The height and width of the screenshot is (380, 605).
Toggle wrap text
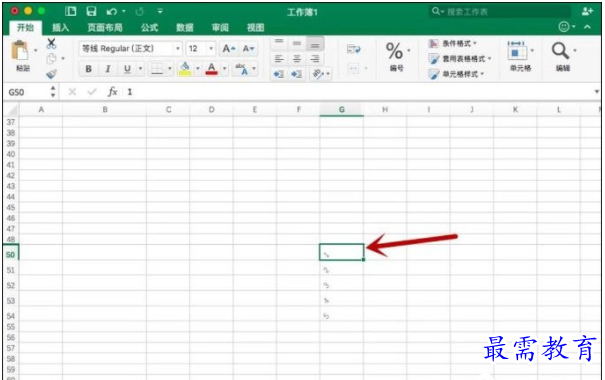[x=353, y=49]
